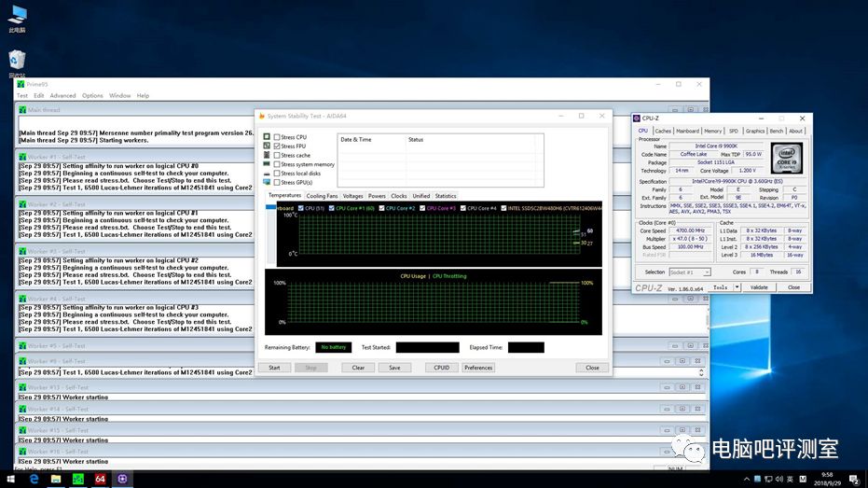The height and width of the screenshot is (488, 868).
Task: Toggle CPU Core #1 graph checkbox
Action: (332, 208)
